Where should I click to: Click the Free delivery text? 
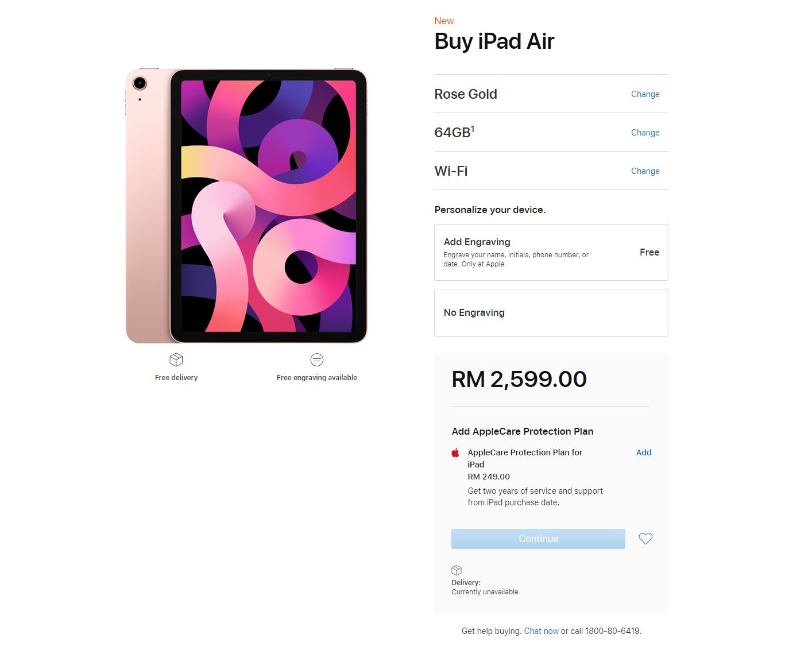pyautogui.click(x=176, y=378)
